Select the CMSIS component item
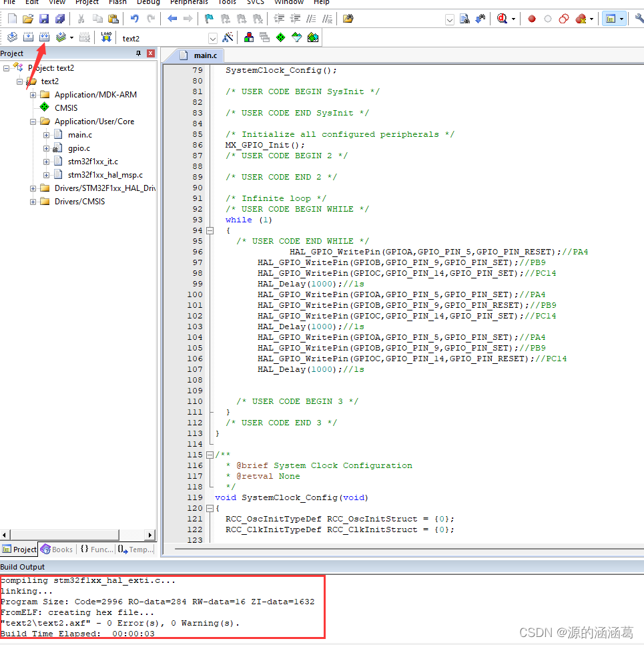Screen dimensions: 644x645 pos(66,108)
